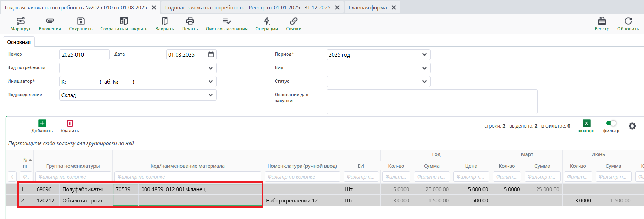
Task: Export the table with the Excel экспорт icon
Action: click(586, 123)
